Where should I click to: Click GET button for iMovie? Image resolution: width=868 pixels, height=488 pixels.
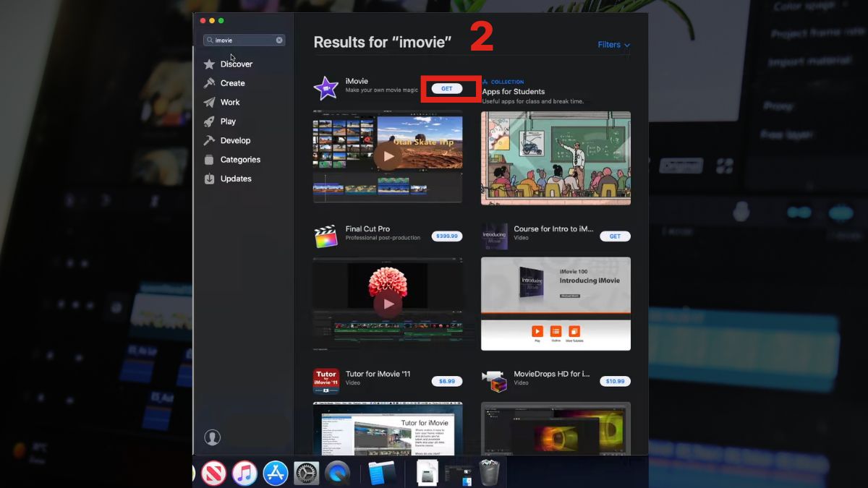[x=447, y=89]
